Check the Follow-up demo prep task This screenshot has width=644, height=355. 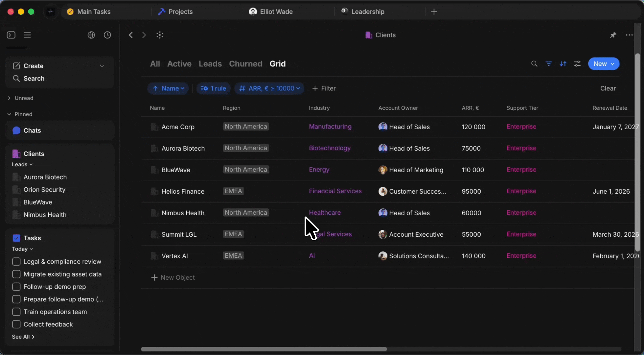16,287
